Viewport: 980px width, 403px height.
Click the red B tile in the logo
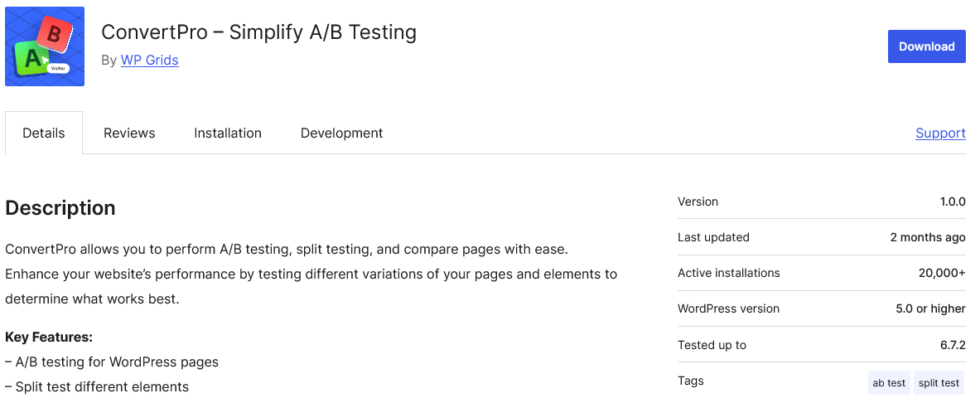[56, 36]
